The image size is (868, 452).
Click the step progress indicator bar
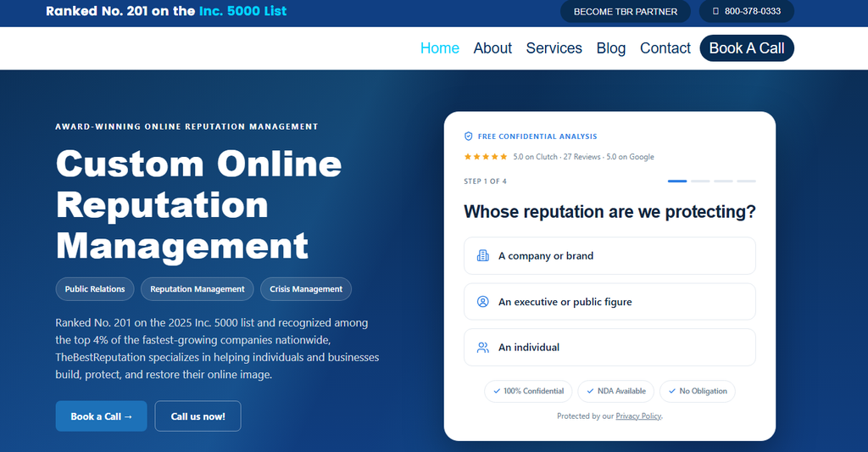[711, 181]
